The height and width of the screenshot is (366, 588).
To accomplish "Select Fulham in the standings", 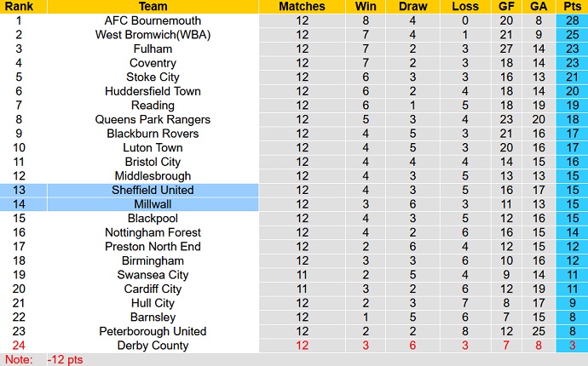I will [153, 49].
